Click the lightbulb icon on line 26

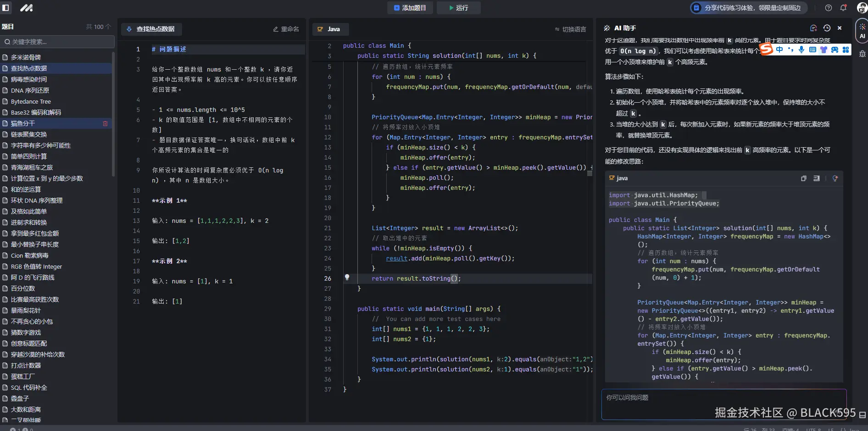[x=347, y=278]
